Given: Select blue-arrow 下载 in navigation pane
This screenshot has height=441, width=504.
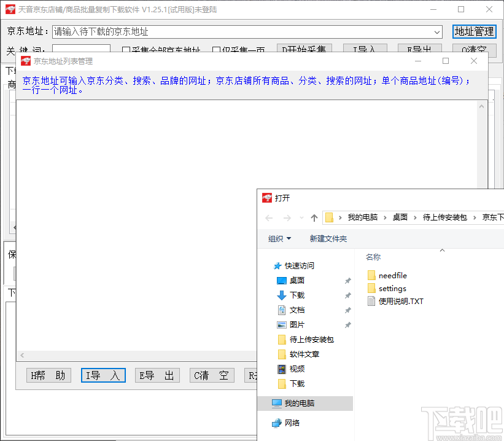Looking at the screenshot, I should pos(290,295).
